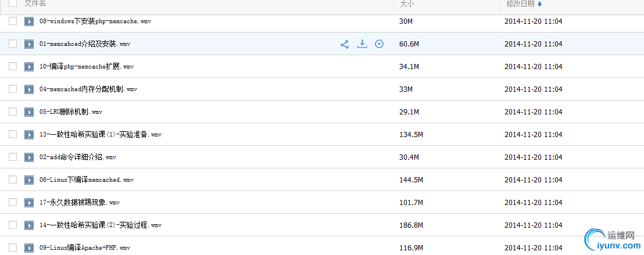Open file 06-Linux下编译memcached.wmv
Image resolution: width=644 pixels, height=255 pixels.
(87, 180)
